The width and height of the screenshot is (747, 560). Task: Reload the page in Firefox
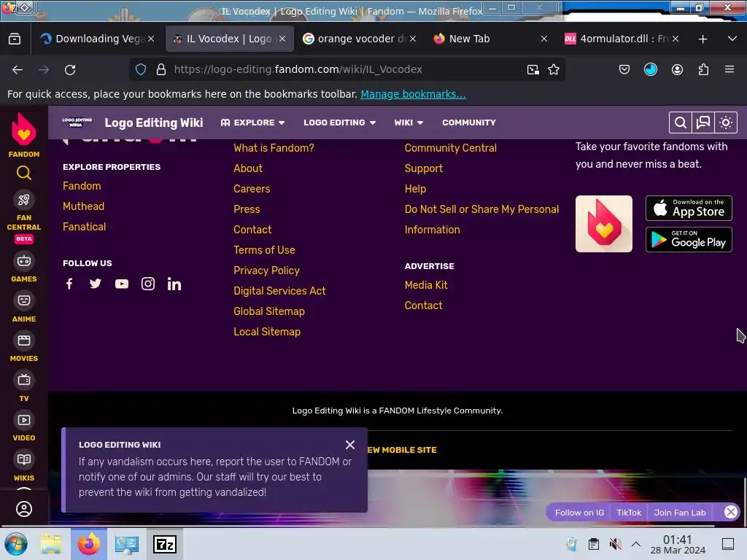pos(70,69)
